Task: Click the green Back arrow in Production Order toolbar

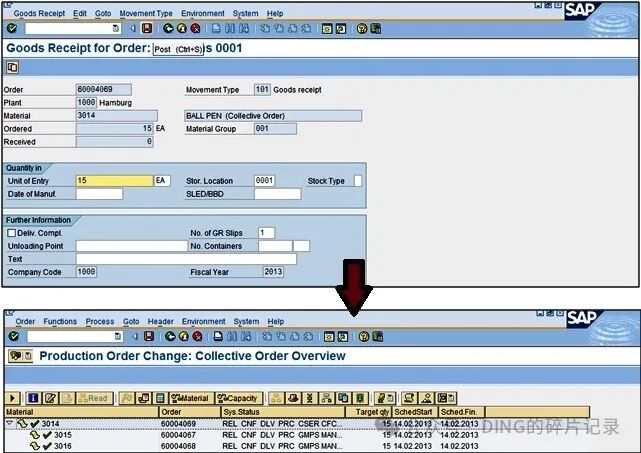Action: [x=170, y=336]
